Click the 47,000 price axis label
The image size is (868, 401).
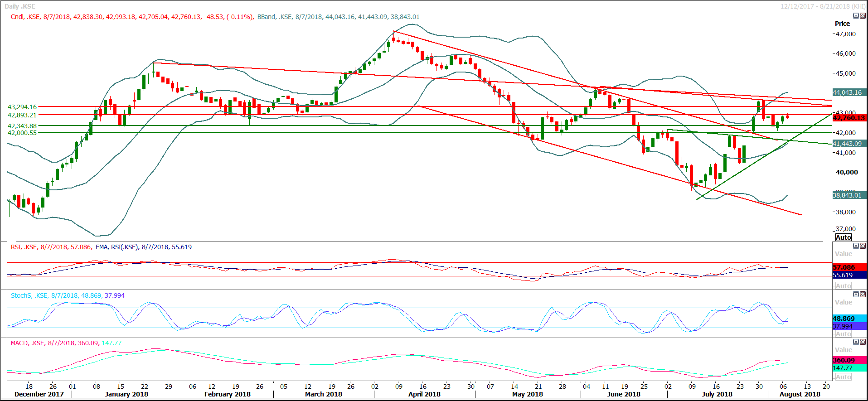(846, 34)
